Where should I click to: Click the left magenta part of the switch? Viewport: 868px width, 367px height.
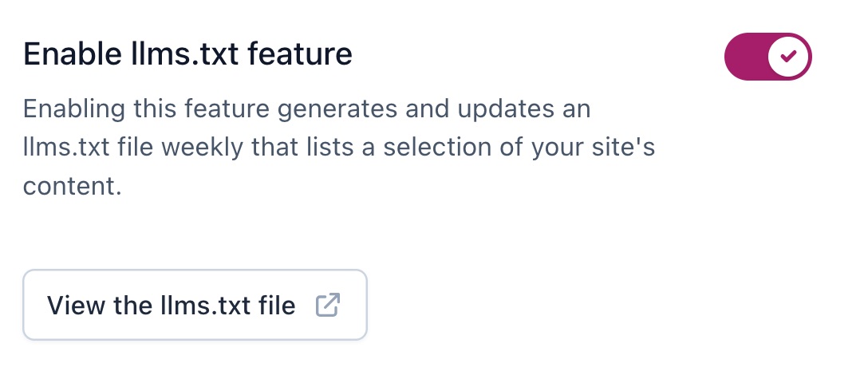744,57
